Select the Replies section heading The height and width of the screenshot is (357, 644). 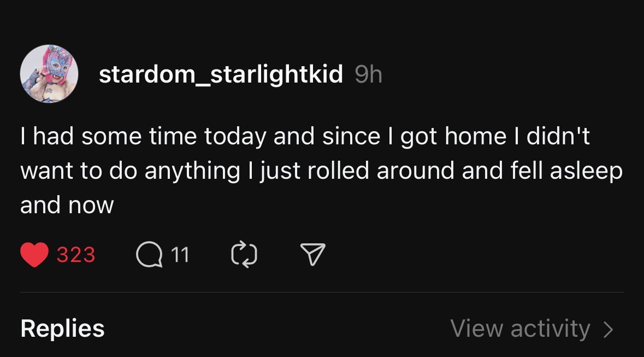click(62, 328)
